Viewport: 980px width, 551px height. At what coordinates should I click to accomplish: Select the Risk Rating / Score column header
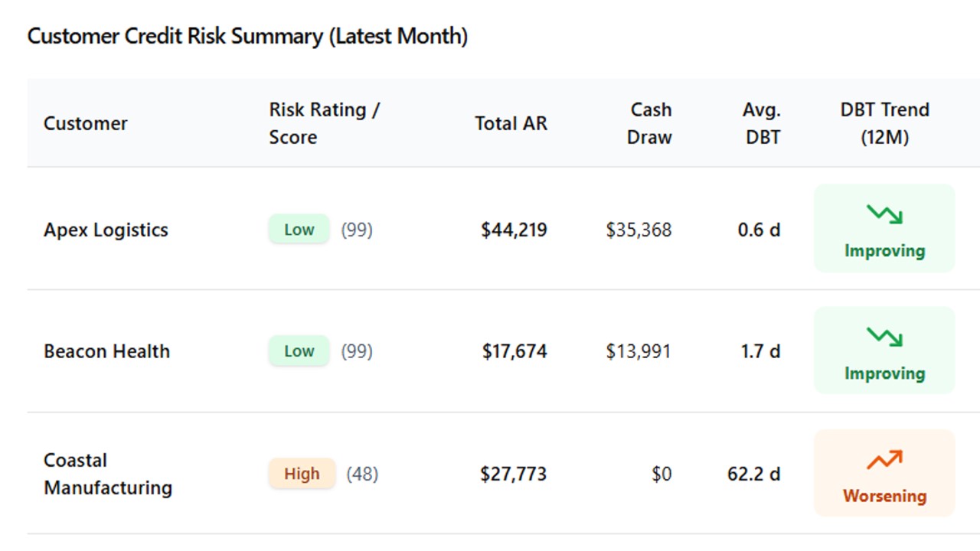pos(324,123)
